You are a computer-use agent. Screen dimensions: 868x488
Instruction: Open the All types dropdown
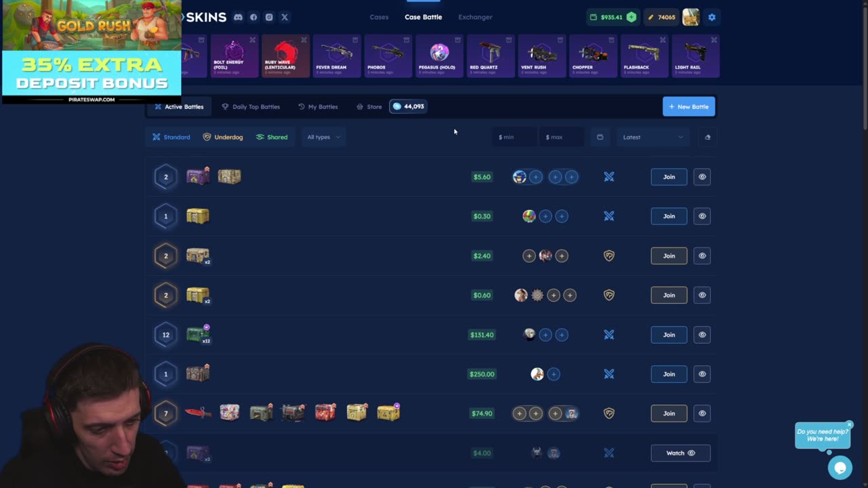[x=323, y=137]
